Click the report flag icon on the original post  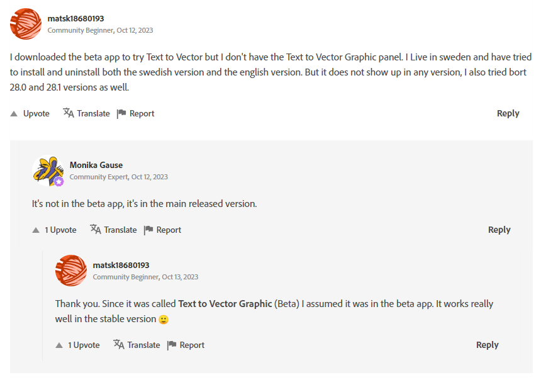click(121, 113)
